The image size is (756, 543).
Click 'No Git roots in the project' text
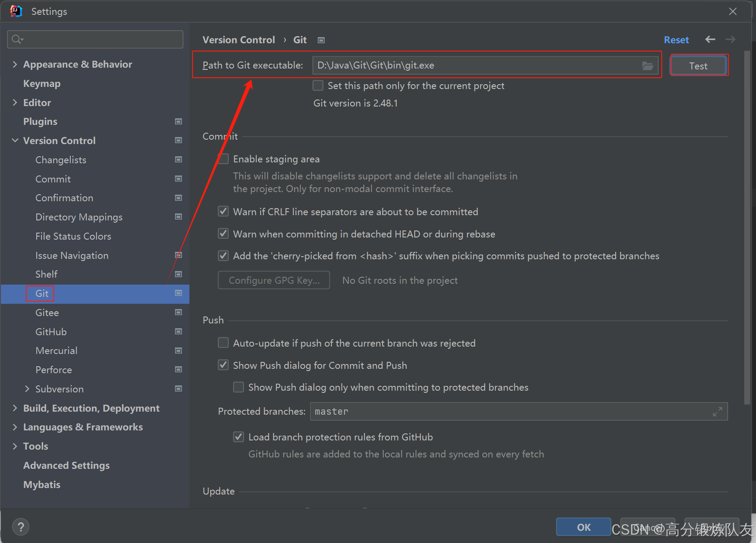400,280
